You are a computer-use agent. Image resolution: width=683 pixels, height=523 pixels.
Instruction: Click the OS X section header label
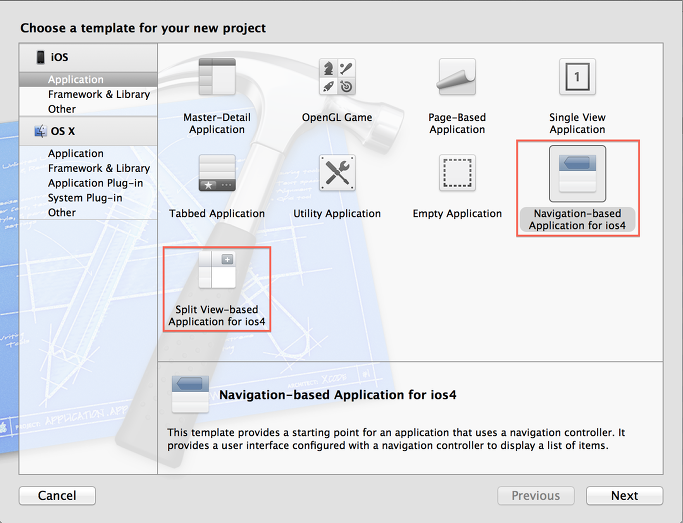(63, 131)
